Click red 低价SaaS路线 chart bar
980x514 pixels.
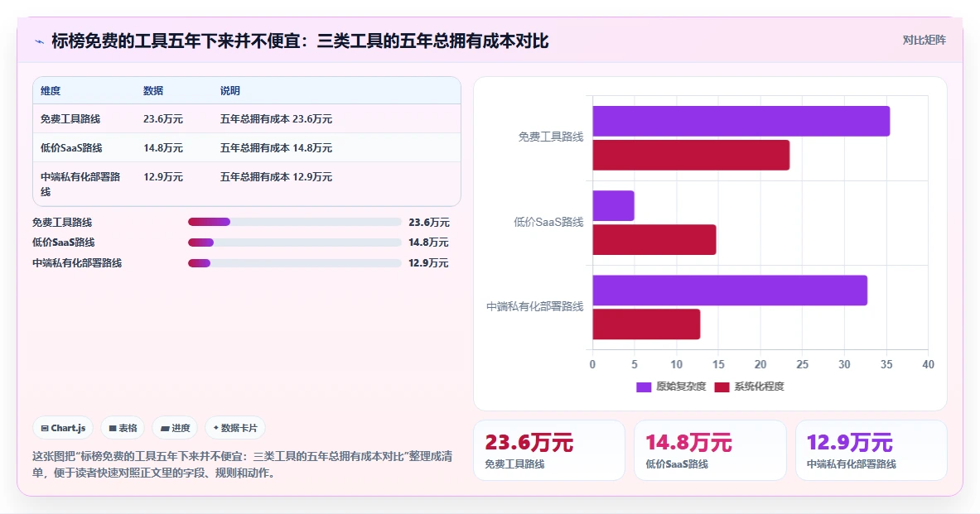tap(654, 240)
